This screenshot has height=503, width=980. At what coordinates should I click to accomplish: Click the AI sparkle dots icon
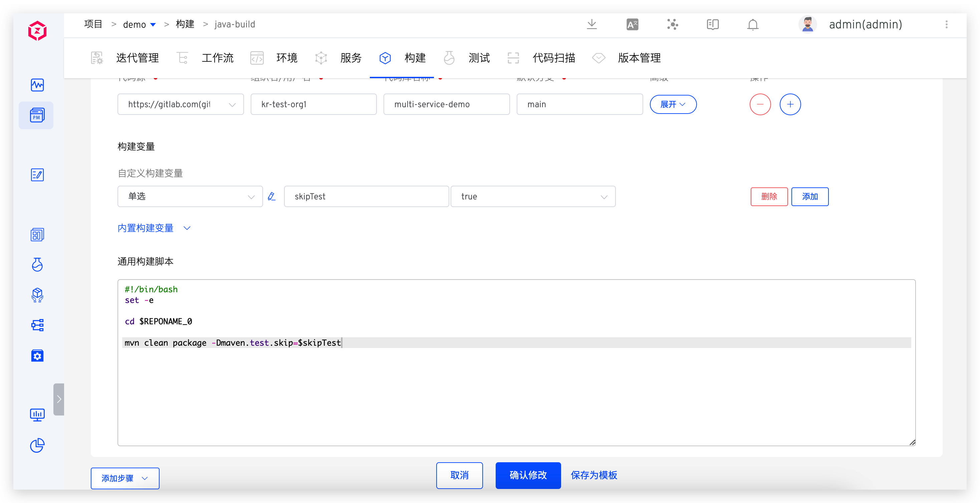[x=672, y=24]
